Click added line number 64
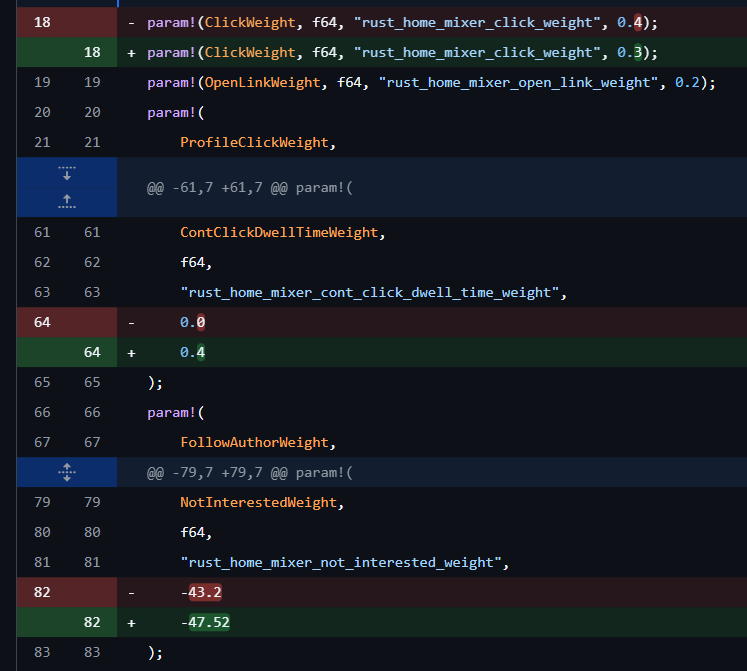 click(x=92, y=353)
